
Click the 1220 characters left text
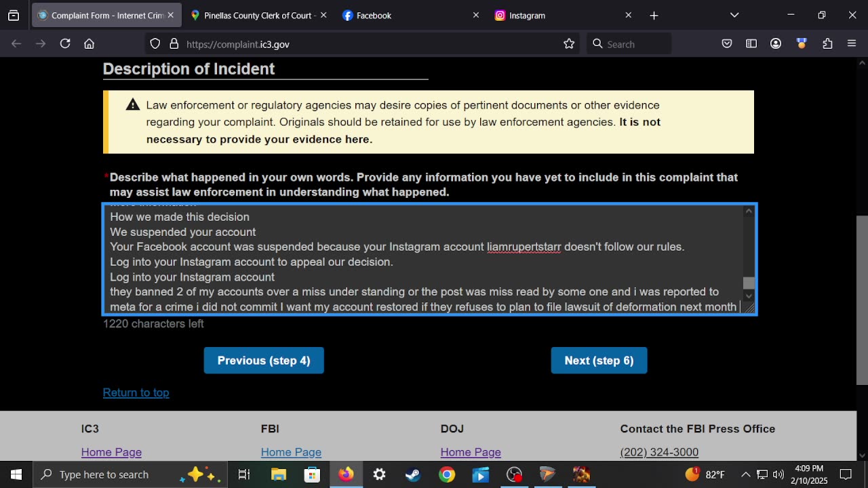coord(153,324)
